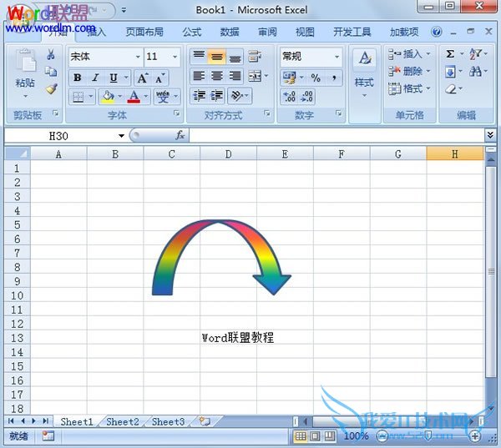This screenshot has width=501, height=448.
Task: Click the text orientation icon
Action: 237,96
